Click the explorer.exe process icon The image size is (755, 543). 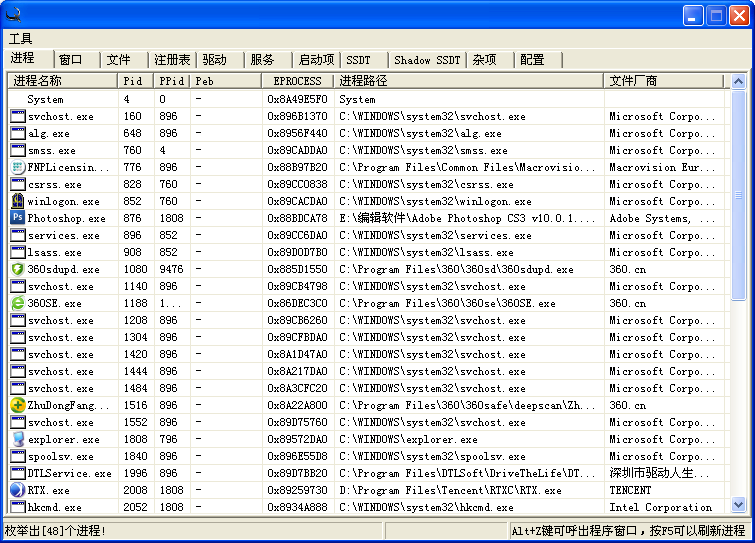point(18,439)
